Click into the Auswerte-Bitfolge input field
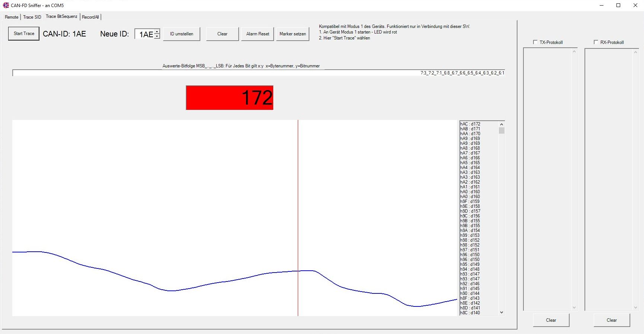This screenshot has width=644, height=334. click(223, 73)
